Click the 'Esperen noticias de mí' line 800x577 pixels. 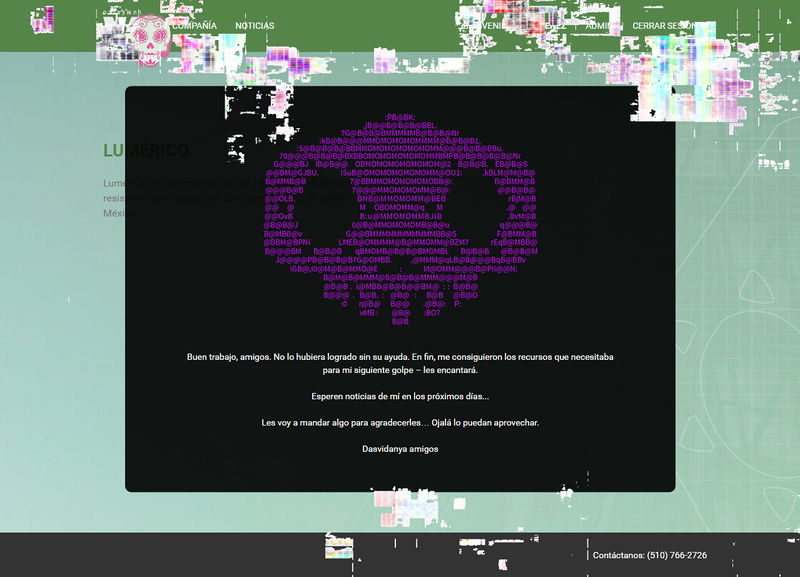point(400,397)
